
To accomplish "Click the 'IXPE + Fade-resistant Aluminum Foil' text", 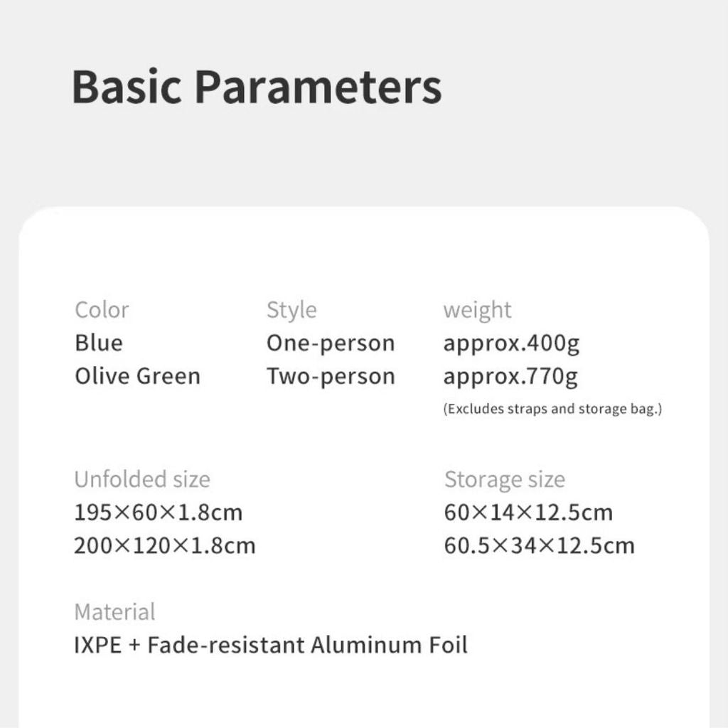I will pos(271,645).
